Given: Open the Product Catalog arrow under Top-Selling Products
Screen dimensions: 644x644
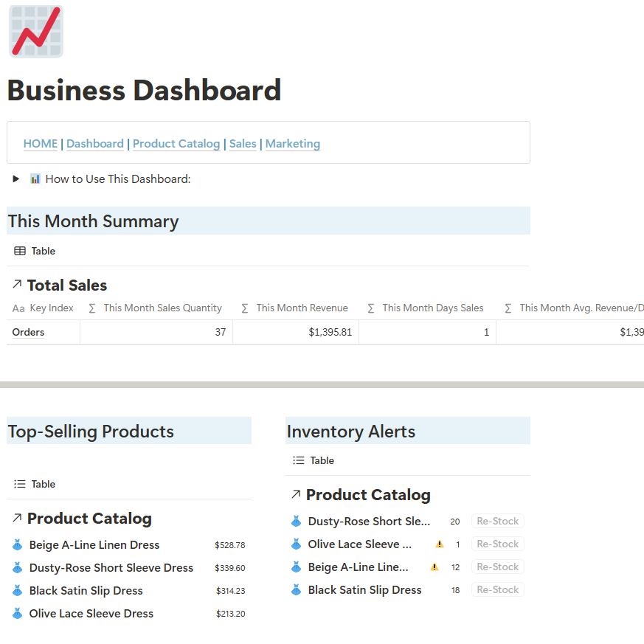Looking at the screenshot, I should [x=17, y=518].
